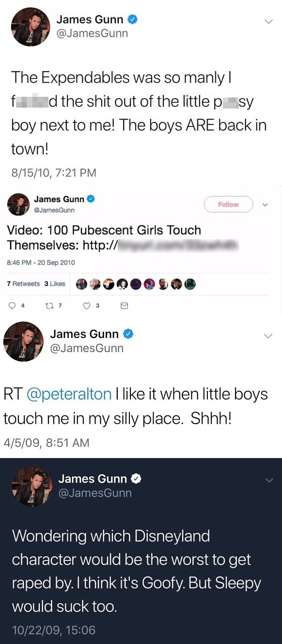
Task: Click the envelope direct message icon
Action: [x=124, y=306]
